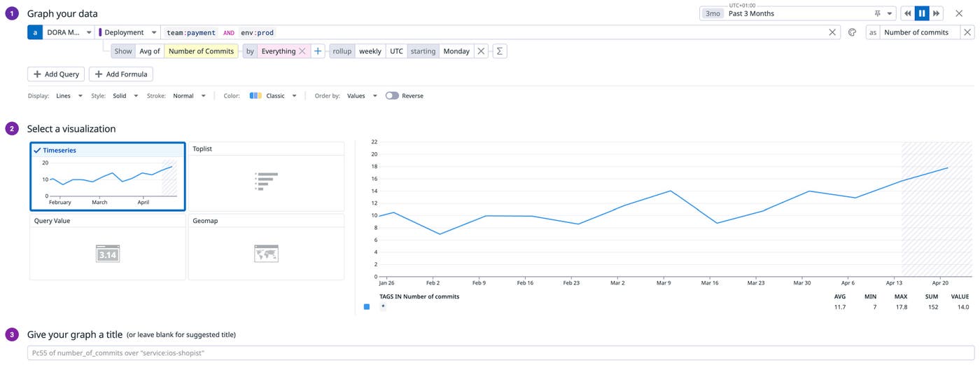
Task: Click the 'by' group label
Action: click(250, 51)
